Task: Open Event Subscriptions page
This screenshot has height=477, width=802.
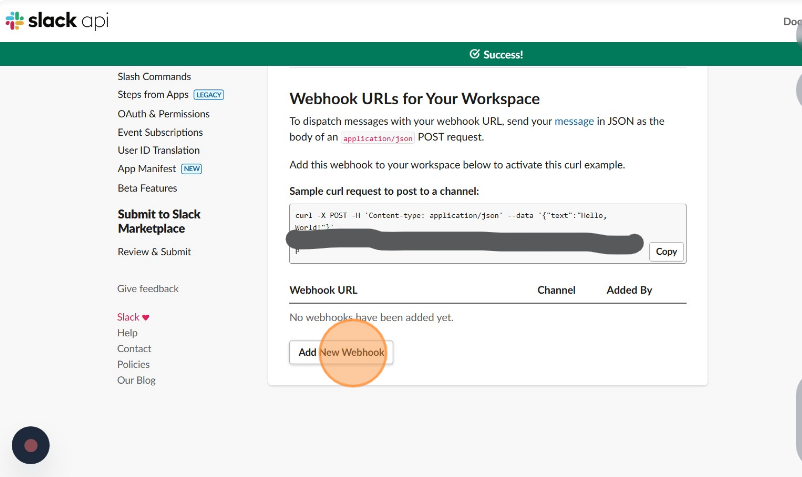Action: 160,132
